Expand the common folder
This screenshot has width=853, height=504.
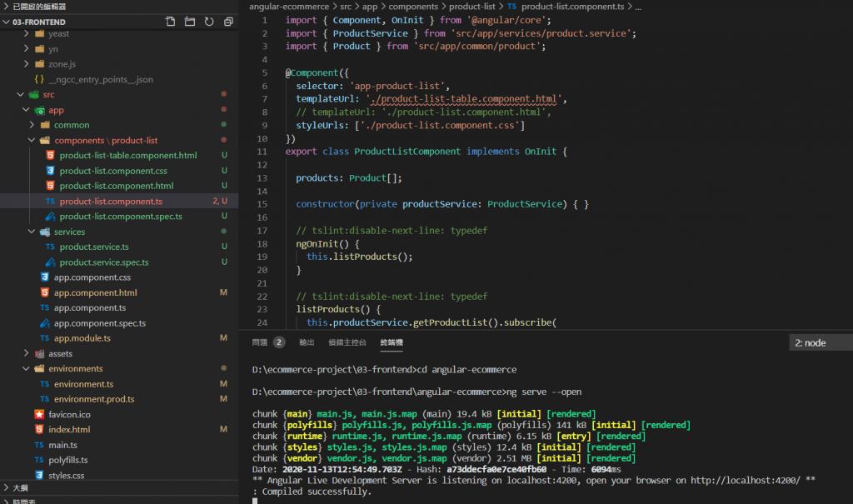pyautogui.click(x=32, y=125)
